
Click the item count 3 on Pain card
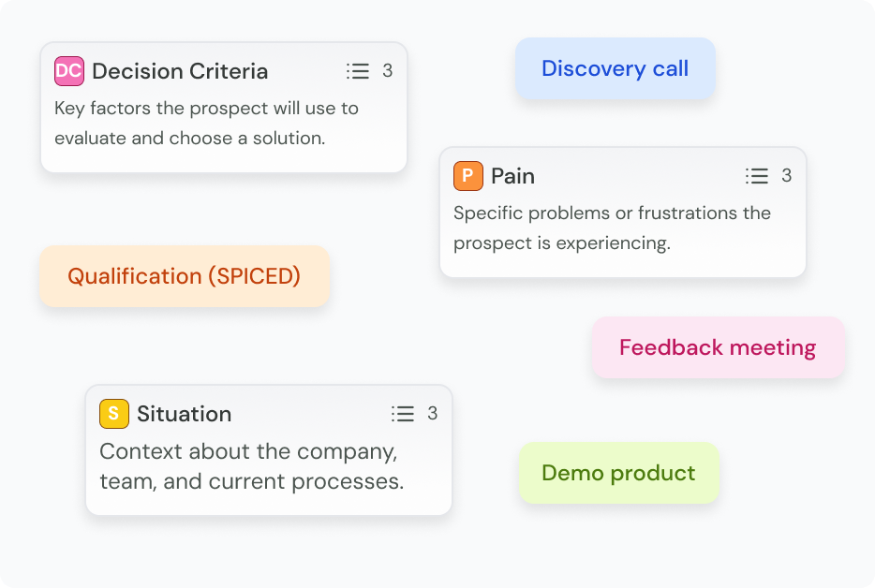coord(787,176)
